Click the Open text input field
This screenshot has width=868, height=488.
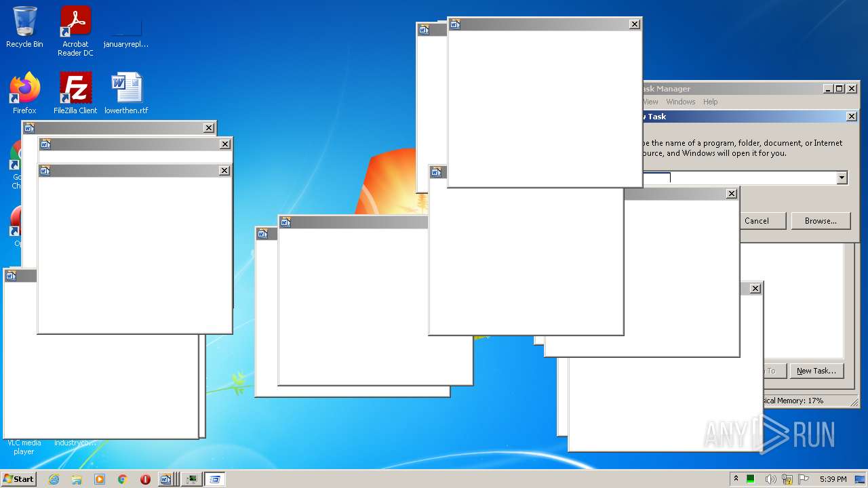coord(739,178)
